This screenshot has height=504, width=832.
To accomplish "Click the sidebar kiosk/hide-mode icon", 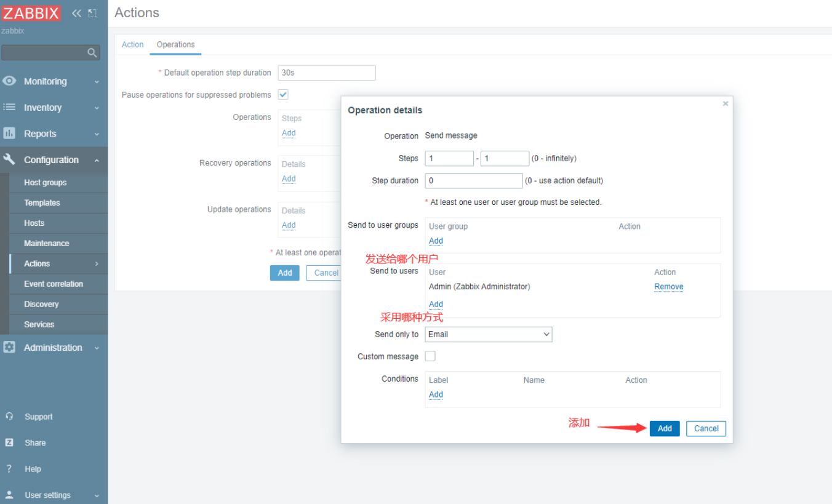I will [92, 13].
